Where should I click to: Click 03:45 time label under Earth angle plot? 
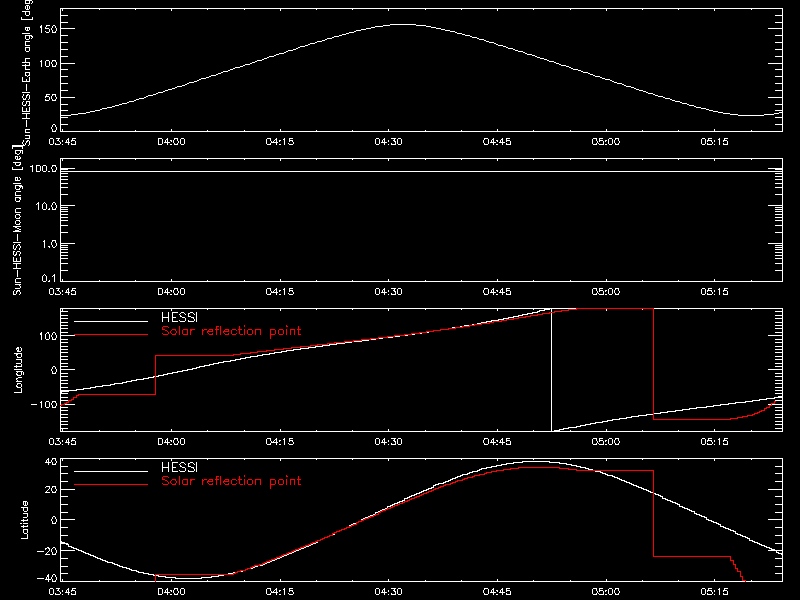pyautogui.click(x=62, y=142)
